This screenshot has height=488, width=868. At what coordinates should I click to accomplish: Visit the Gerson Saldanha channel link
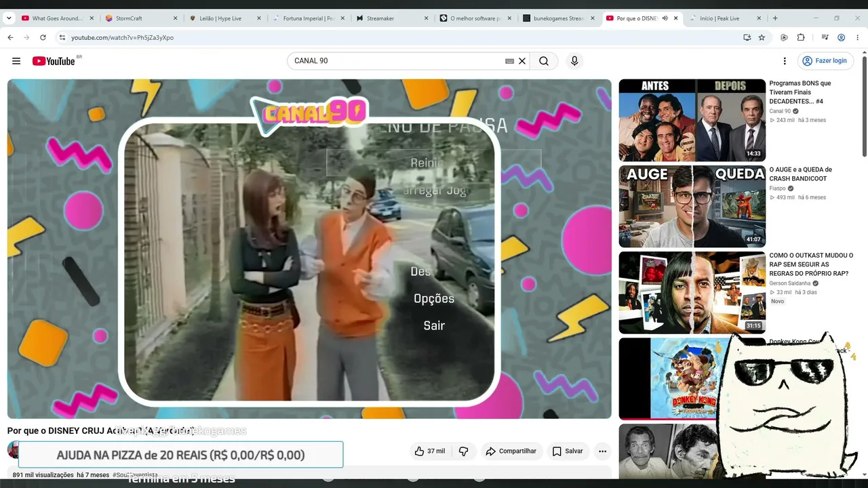pyautogui.click(x=789, y=283)
